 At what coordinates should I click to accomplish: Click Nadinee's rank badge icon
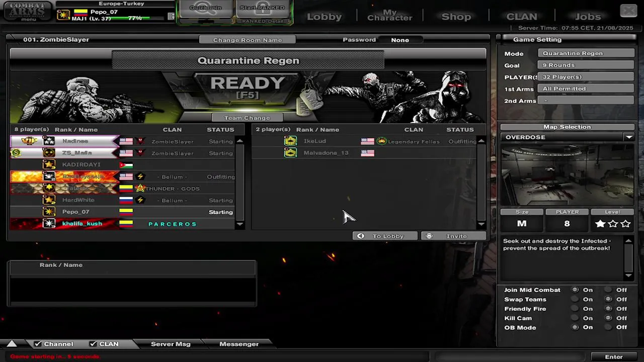point(49,141)
